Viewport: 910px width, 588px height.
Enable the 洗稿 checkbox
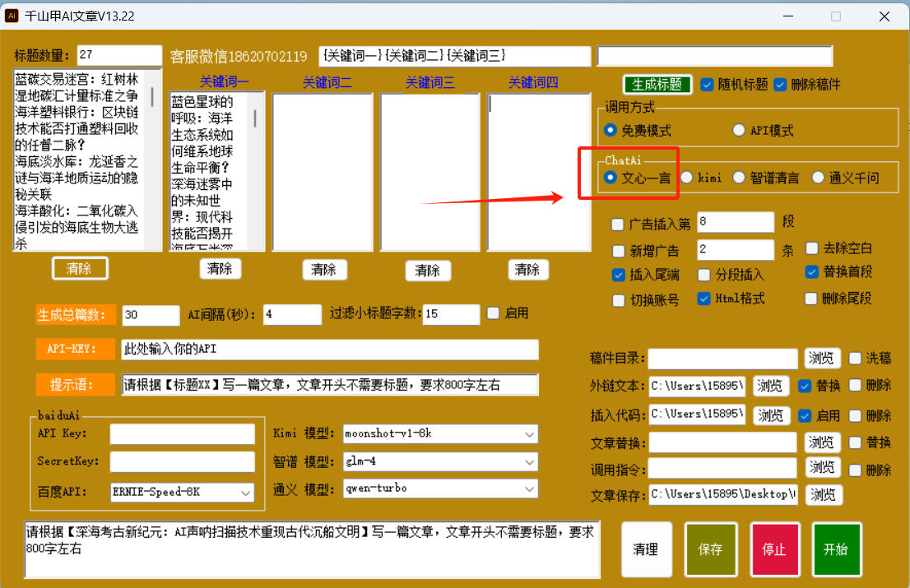tap(856, 358)
